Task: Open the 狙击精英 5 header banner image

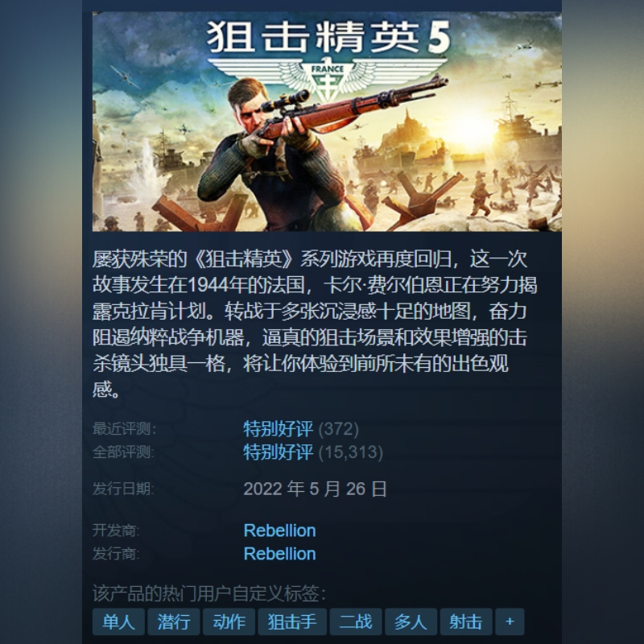Action: click(327, 122)
